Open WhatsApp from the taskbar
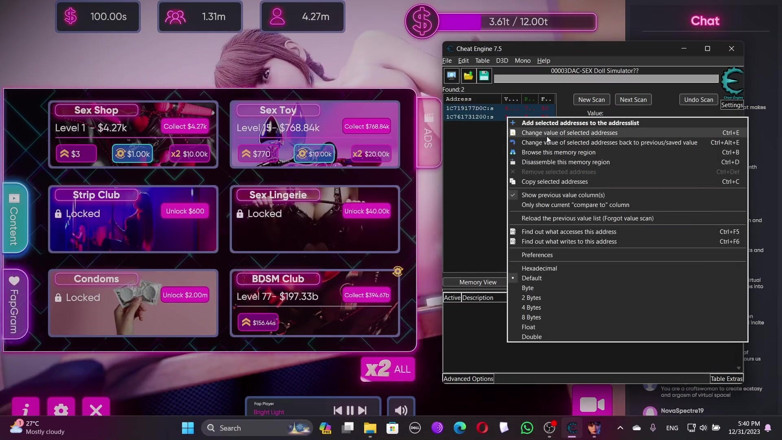The image size is (782, 440). [527, 428]
